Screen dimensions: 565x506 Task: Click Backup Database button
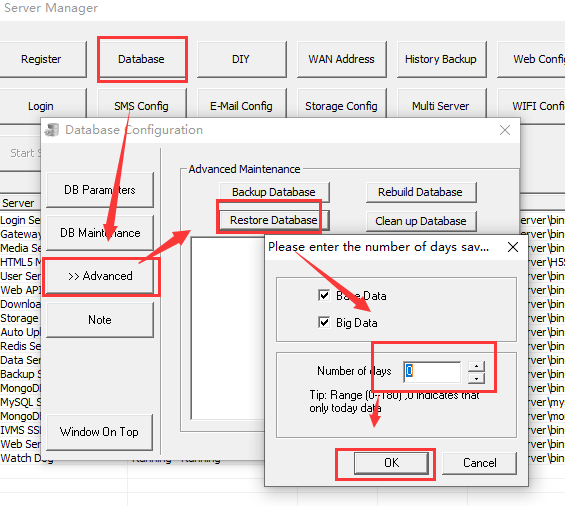[x=274, y=192]
